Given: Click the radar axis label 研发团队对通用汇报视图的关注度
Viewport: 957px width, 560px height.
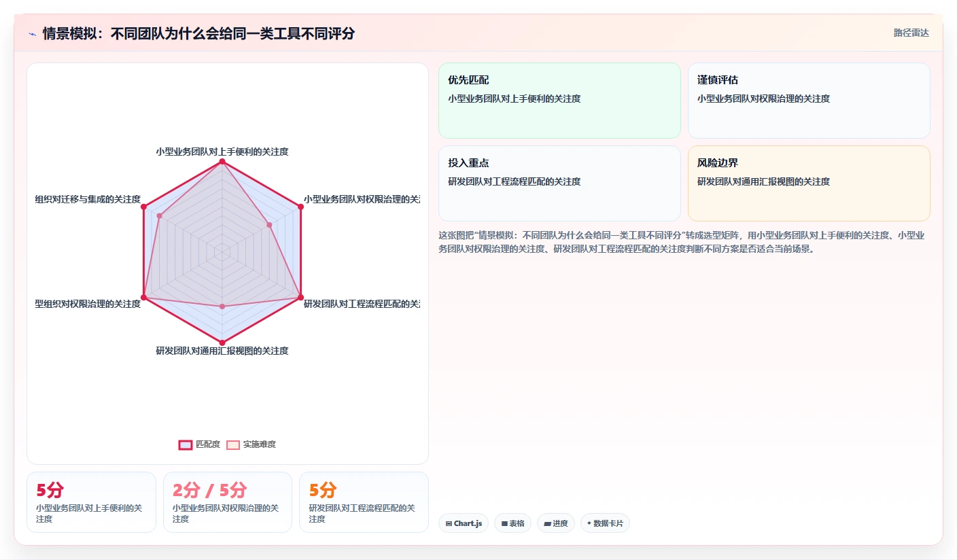Looking at the screenshot, I should 222,351.
